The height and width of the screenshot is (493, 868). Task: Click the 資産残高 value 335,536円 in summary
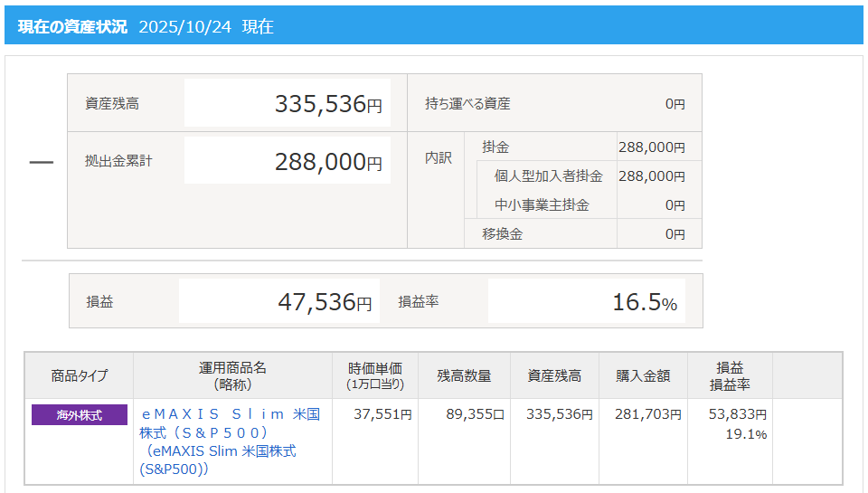click(328, 104)
